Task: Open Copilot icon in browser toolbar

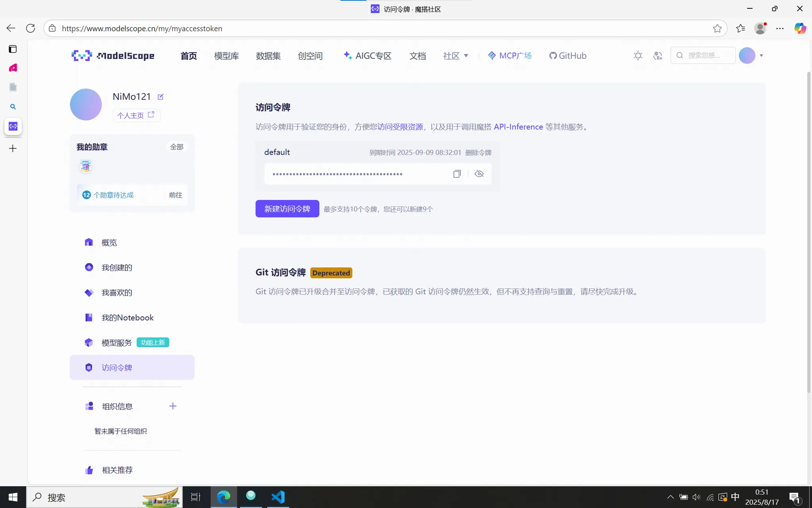Action: coord(800,29)
